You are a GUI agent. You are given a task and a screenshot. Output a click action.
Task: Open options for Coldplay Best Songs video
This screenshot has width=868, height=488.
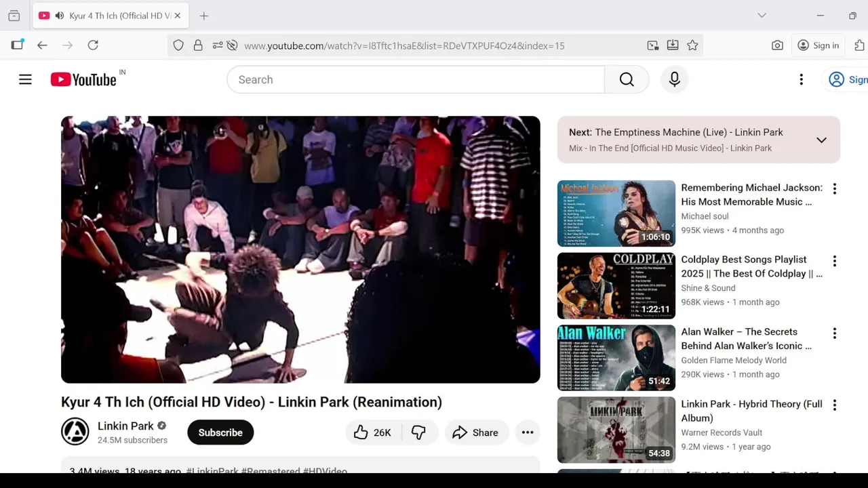coord(834,261)
